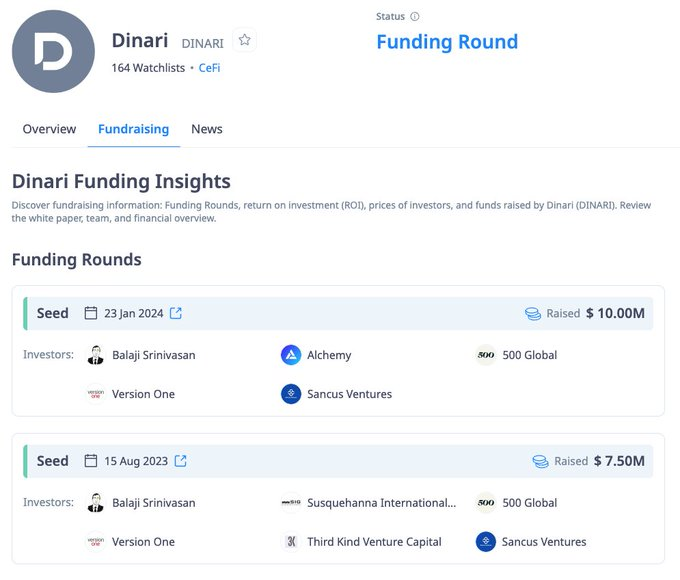This screenshot has height=580, width=680.
Task: Click Third Kind Venture Capital logo icon
Action: coord(291,541)
